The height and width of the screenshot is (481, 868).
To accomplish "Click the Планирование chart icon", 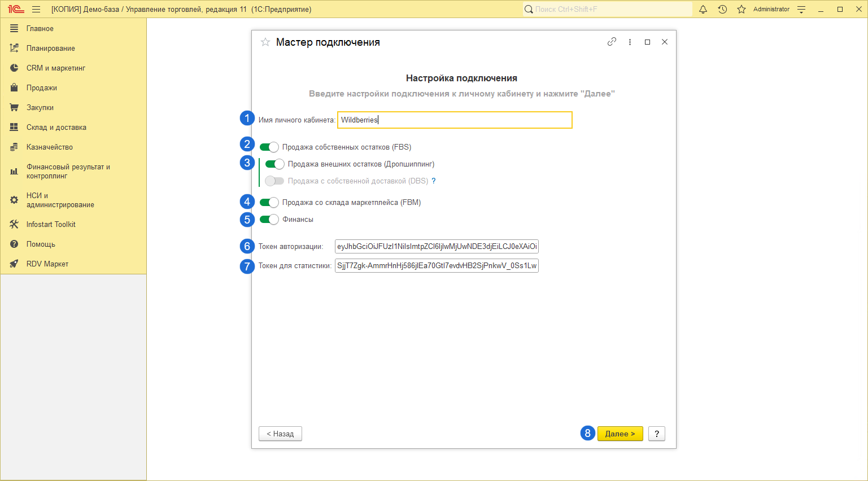I will coord(14,48).
